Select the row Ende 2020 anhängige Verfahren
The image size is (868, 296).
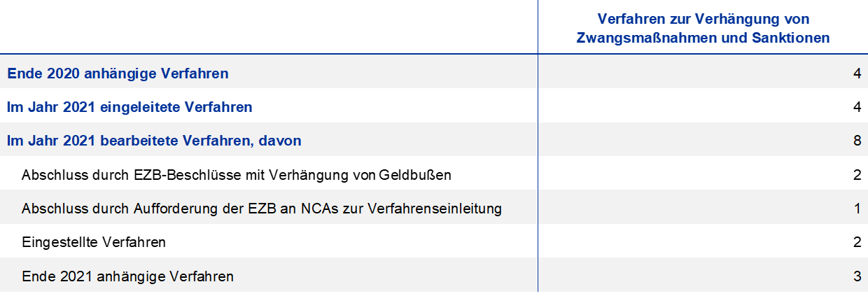click(x=434, y=72)
